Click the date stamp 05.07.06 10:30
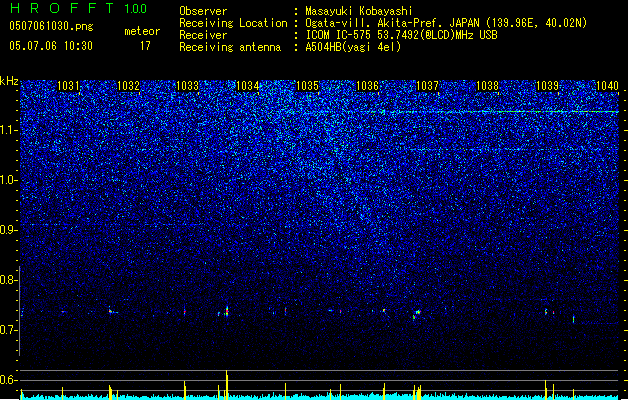Screen dimensions: 629x400 (51, 46)
